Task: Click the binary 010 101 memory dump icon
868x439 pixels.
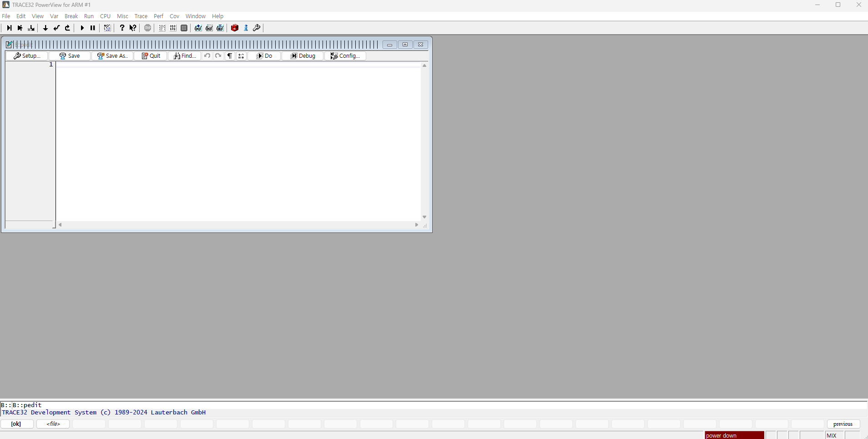Action: click(173, 28)
